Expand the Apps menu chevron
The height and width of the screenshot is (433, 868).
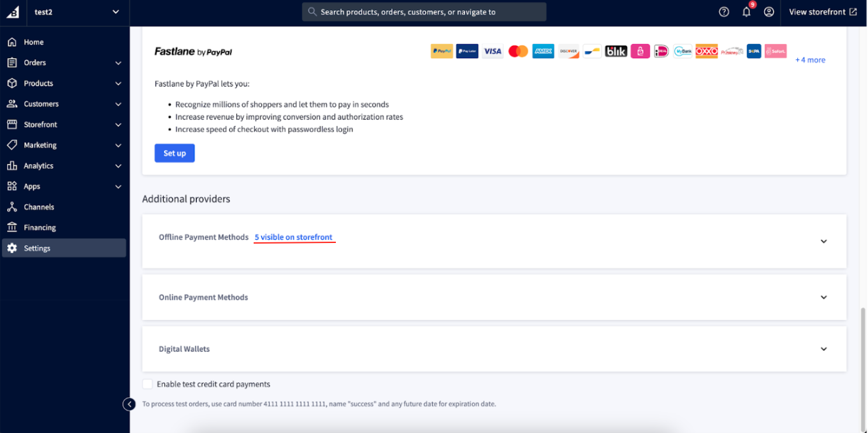pyautogui.click(x=118, y=187)
